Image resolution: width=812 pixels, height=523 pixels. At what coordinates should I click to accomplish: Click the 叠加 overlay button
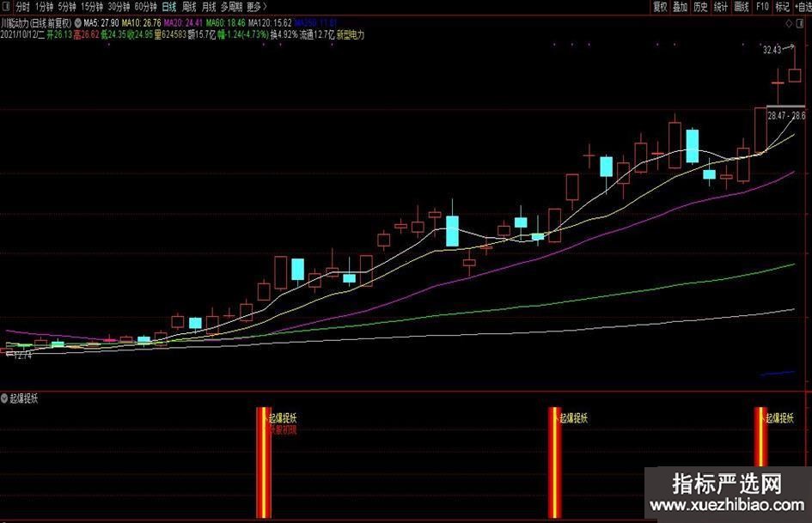[680, 7]
